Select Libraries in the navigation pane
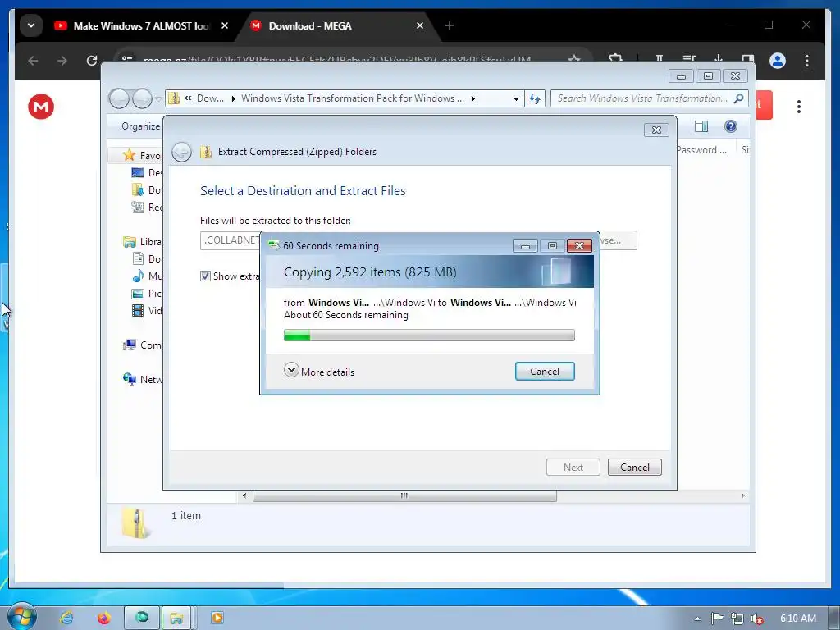Screen dimensions: 840x630 click(143, 242)
